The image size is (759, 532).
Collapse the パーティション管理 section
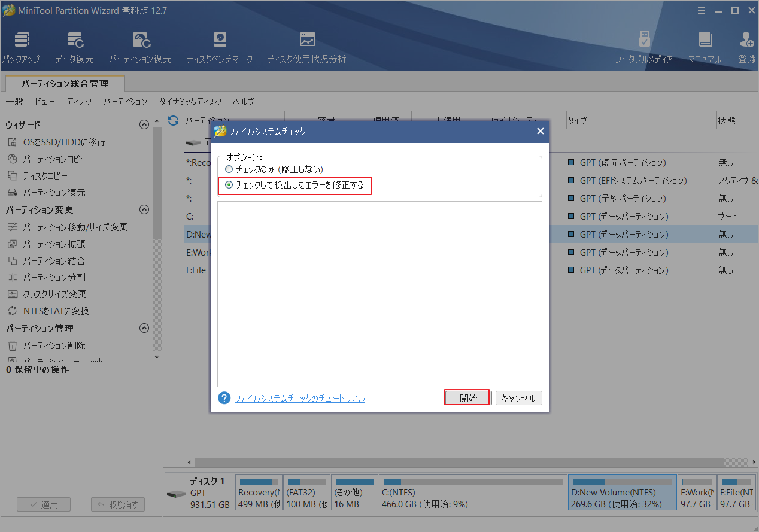[144, 328]
